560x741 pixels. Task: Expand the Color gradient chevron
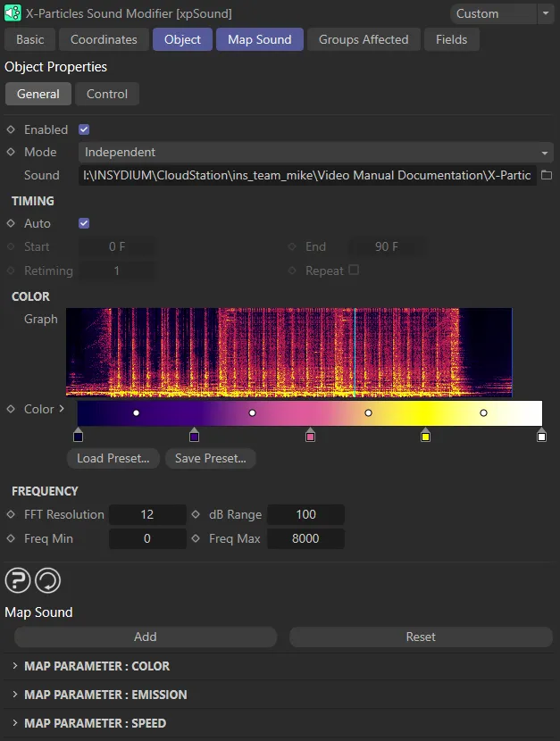(62, 408)
